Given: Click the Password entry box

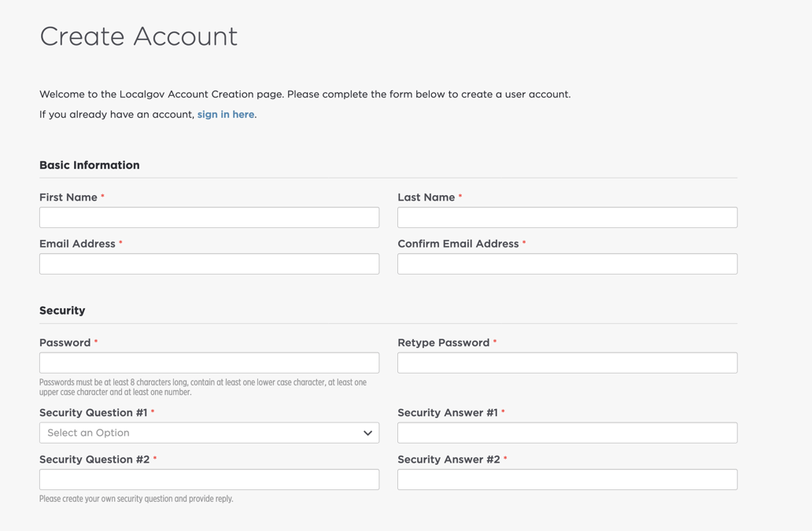Looking at the screenshot, I should click(x=209, y=363).
